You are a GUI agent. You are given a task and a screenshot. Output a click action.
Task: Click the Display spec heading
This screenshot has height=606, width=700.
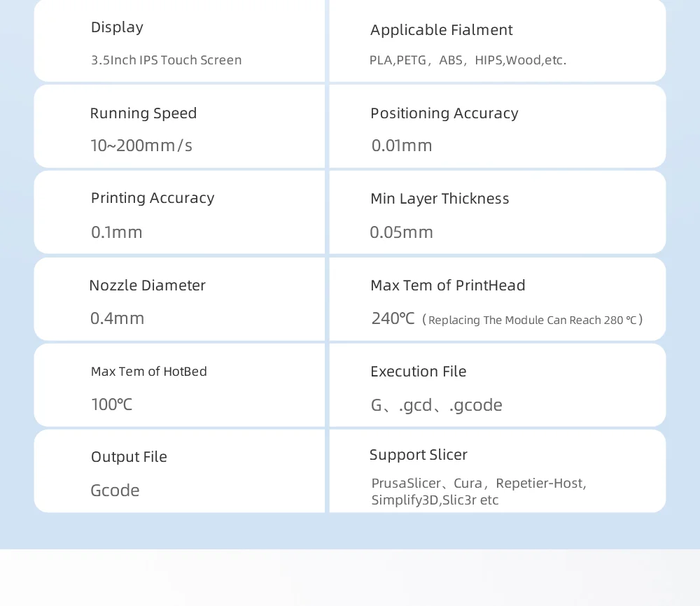click(x=117, y=27)
